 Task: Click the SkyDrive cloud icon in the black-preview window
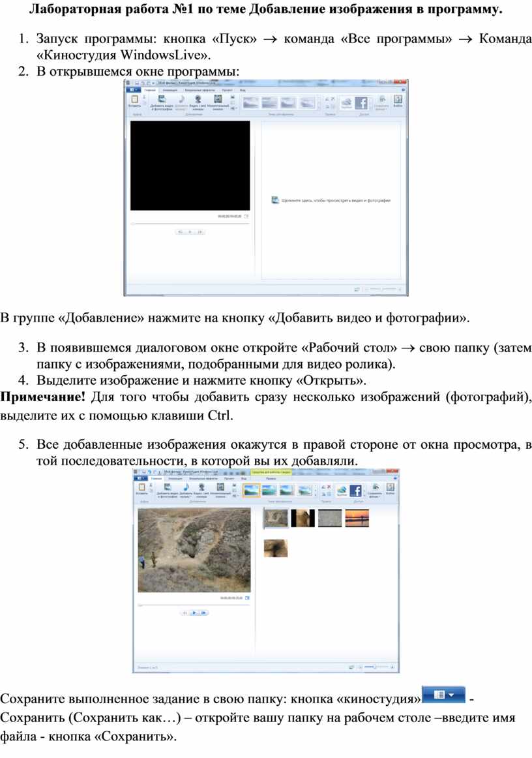(x=346, y=102)
